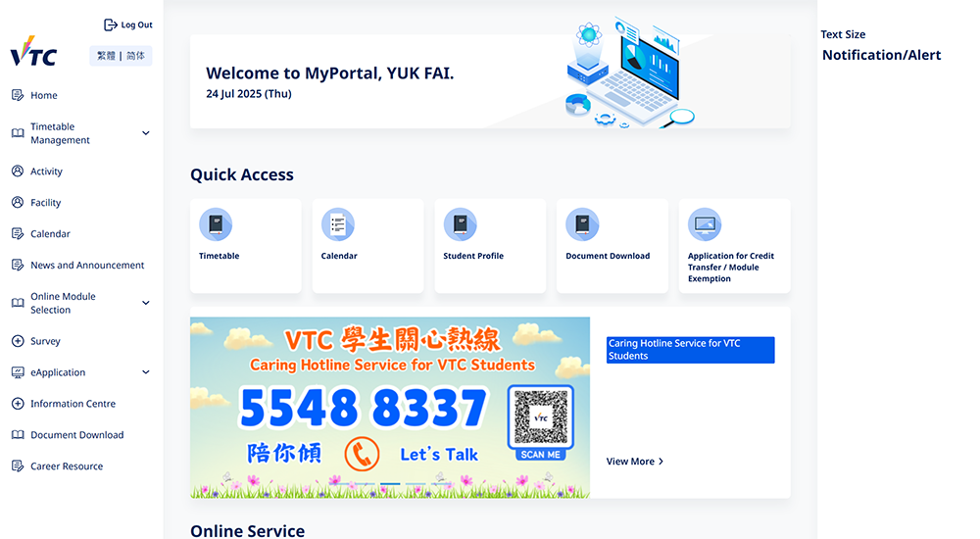Image resolution: width=980 pixels, height=539 pixels.
Task: Click the Timetable Management book icon
Action: [x=18, y=133]
